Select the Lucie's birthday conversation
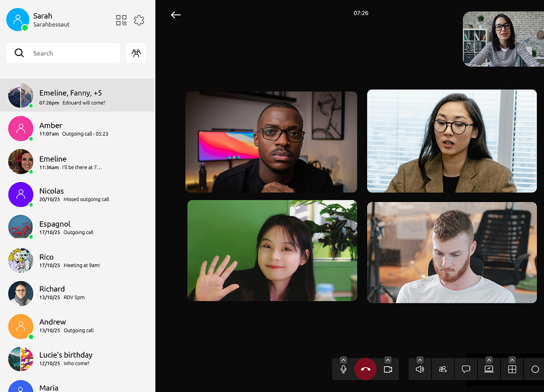The image size is (544, 392). point(77,359)
